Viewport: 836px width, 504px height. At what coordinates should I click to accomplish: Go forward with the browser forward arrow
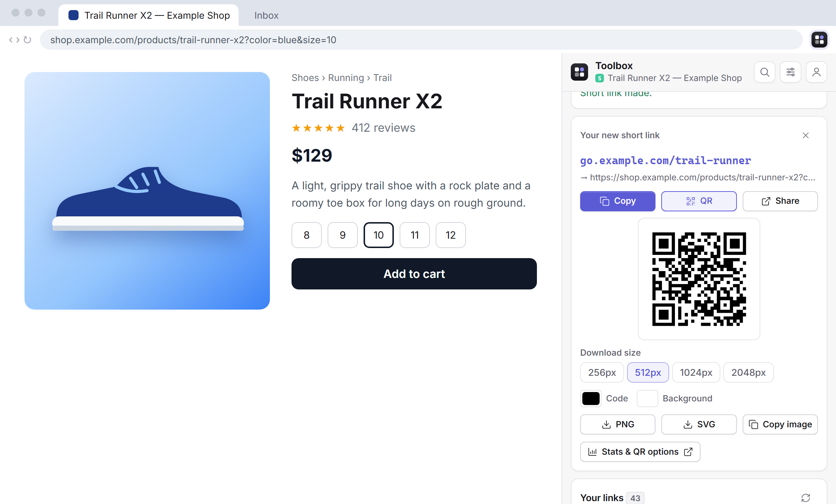(x=18, y=40)
